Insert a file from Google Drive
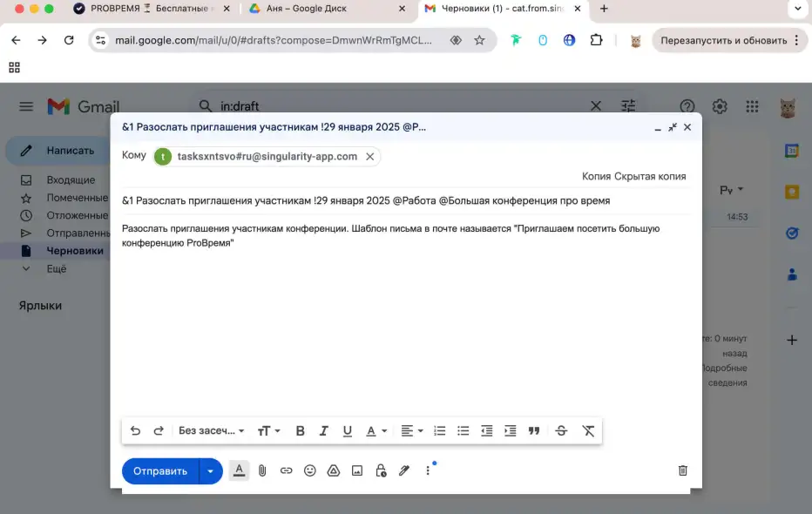 (x=333, y=470)
